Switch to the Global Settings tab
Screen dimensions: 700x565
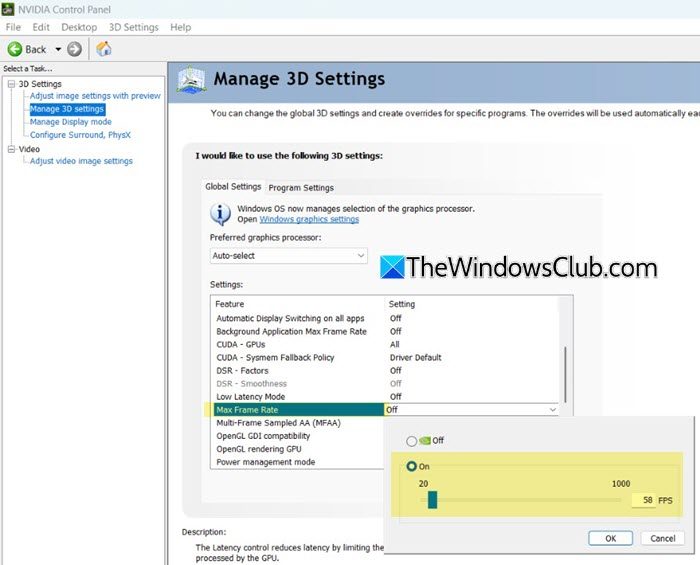click(x=233, y=187)
